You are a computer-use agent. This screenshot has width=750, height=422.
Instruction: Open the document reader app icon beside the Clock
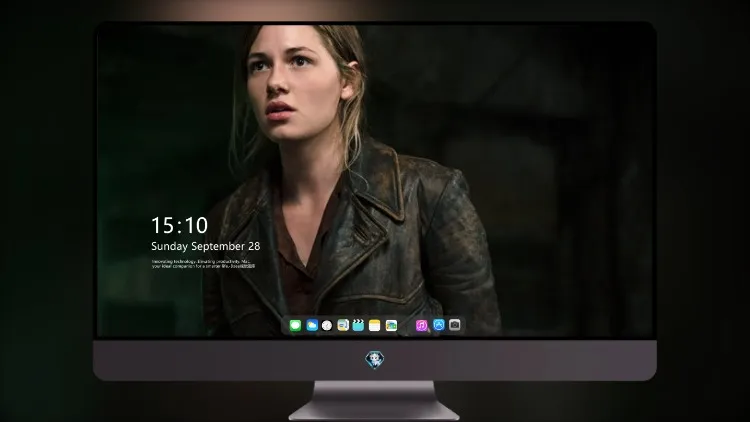(x=343, y=325)
